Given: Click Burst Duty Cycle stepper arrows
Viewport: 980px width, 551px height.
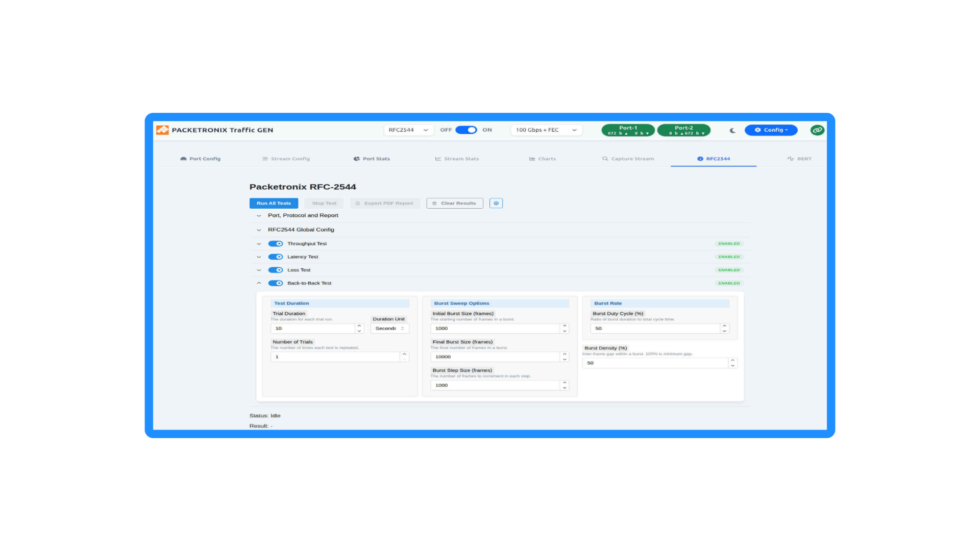Looking at the screenshot, I should (724, 329).
